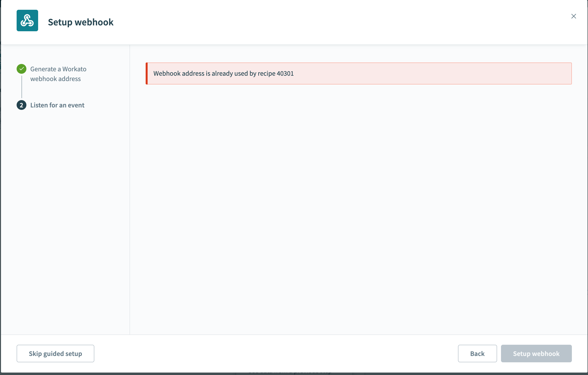Click the red left border of the warning box
588x375 pixels.
click(147, 73)
